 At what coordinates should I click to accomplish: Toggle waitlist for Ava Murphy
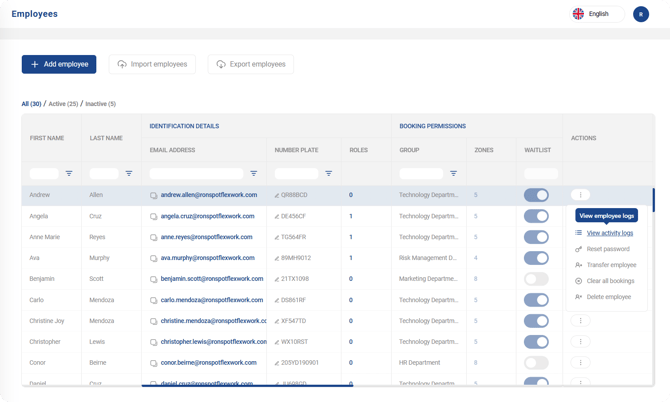pos(536,258)
